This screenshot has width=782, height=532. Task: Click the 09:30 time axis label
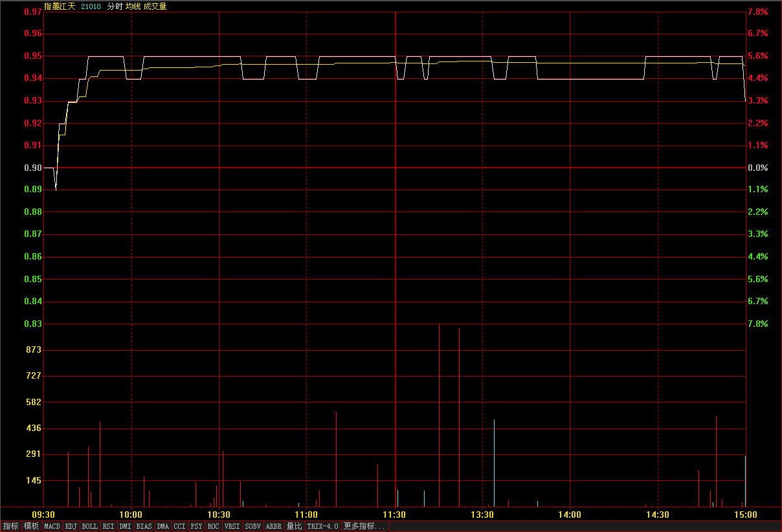pos(43,515)
